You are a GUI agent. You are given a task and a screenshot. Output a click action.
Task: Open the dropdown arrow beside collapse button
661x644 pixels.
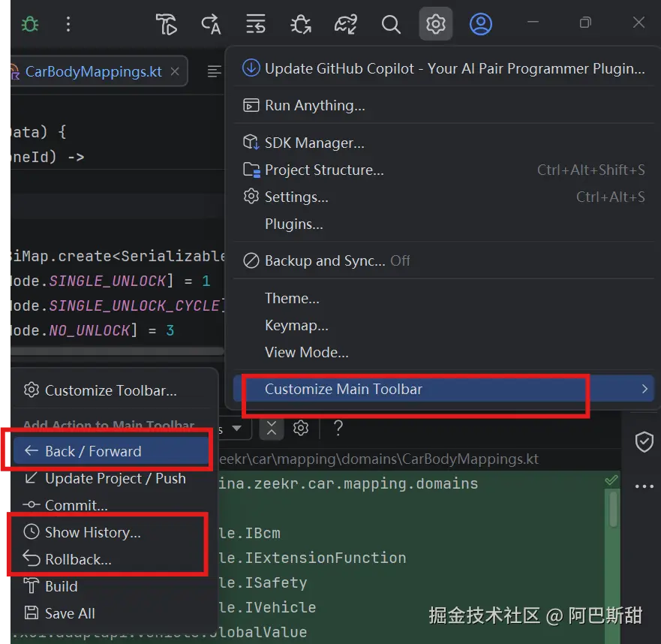point(237,429)
